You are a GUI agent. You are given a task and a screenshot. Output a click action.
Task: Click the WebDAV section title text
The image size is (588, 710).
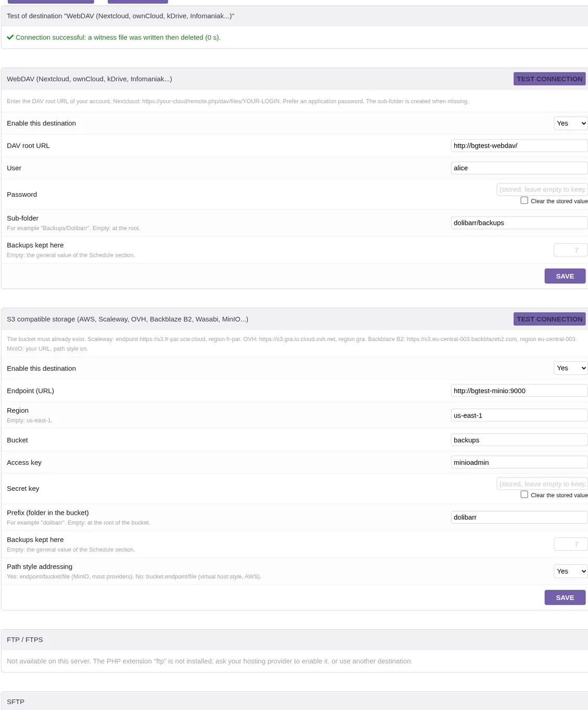tap(90, 79)
